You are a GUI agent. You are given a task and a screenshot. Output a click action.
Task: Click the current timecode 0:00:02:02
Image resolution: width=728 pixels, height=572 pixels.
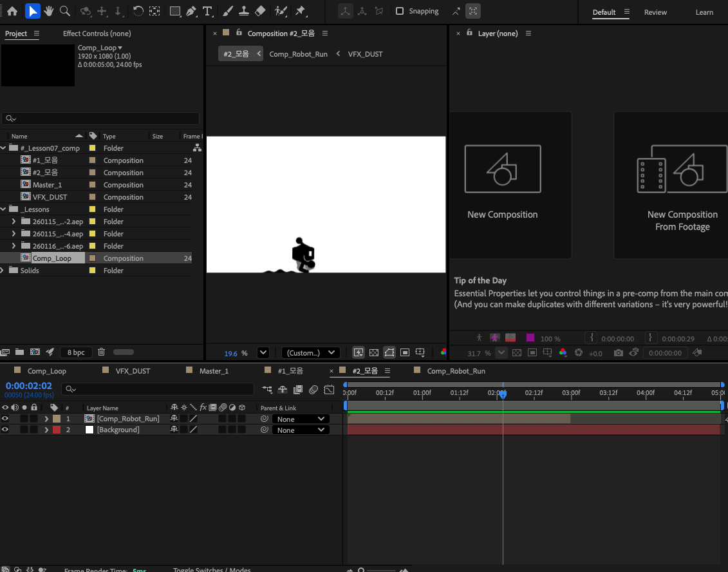[29, 386]
